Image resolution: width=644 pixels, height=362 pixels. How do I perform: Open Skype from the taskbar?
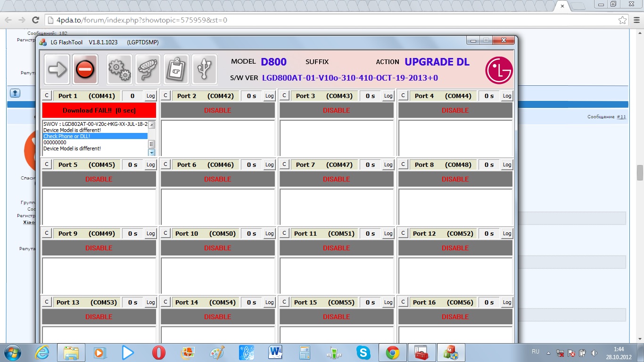[363, 353]
